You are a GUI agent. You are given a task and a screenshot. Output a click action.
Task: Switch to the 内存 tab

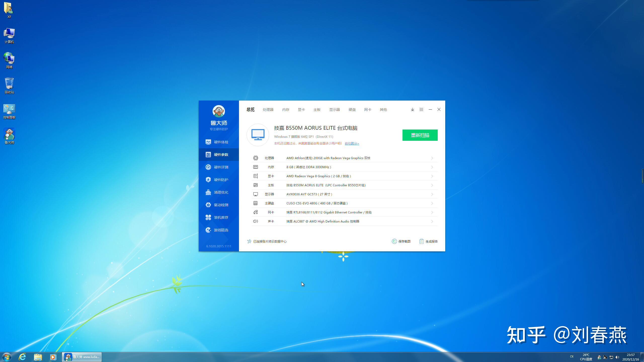[x=286, y=109]
